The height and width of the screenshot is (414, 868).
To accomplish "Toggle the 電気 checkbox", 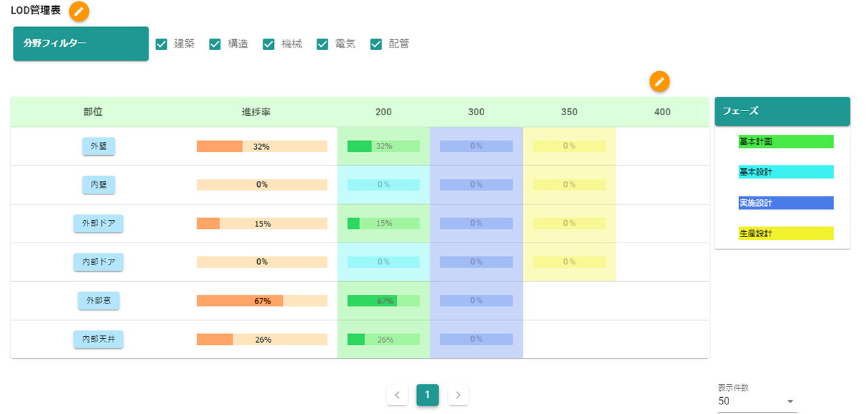I will 322,44.
